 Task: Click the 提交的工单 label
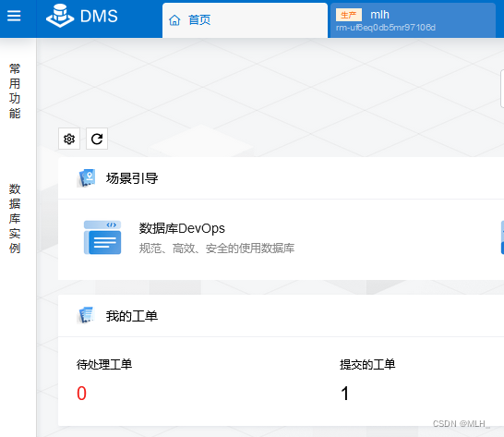367,365
